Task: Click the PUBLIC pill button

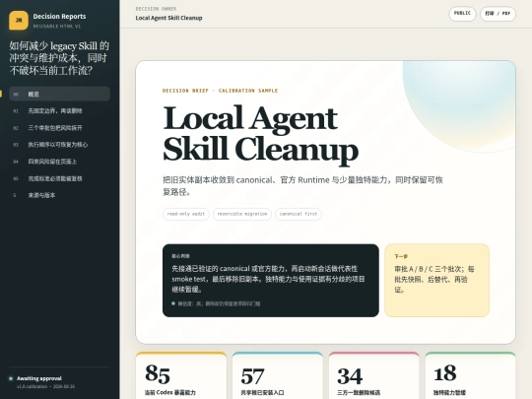Action: coord(462,14)
